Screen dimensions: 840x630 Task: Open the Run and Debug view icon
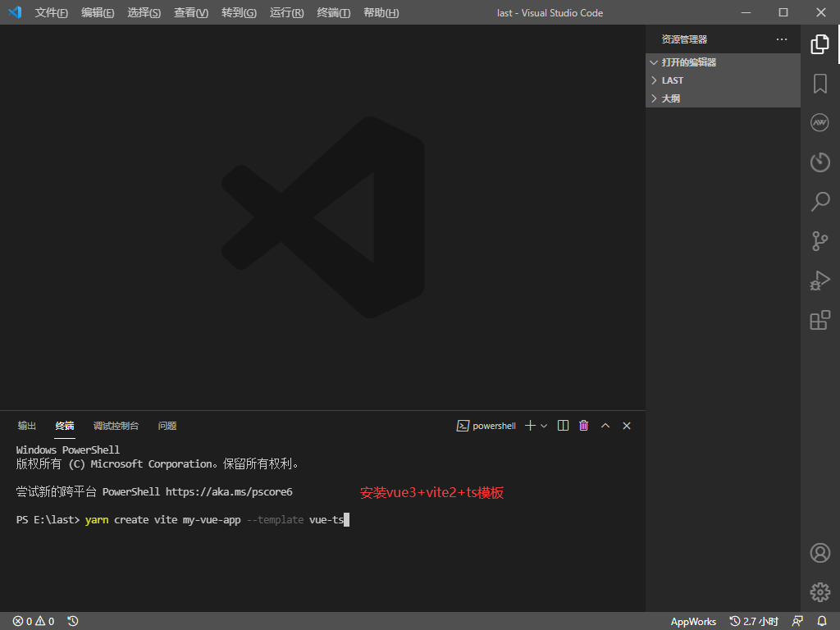click(x=819, y=281)
